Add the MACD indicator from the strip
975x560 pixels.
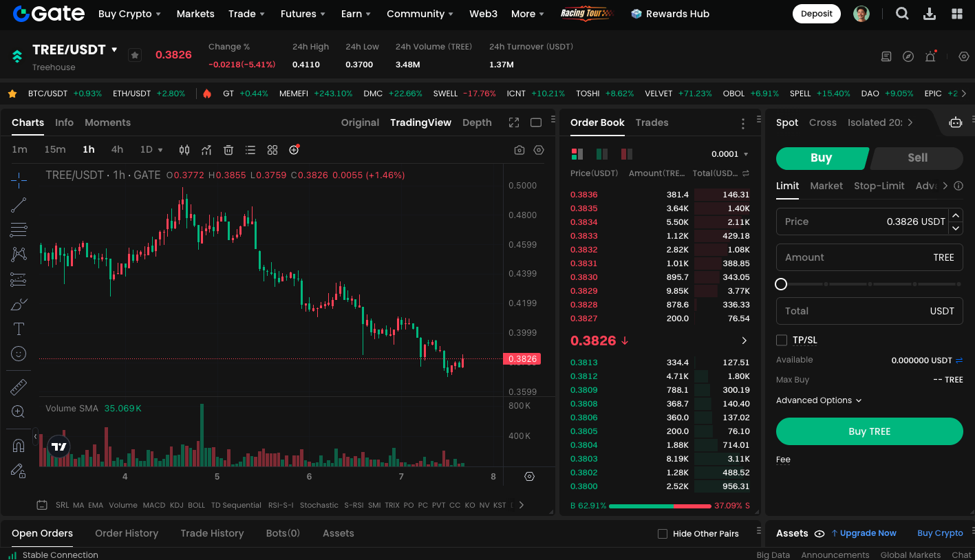tap(153, 505)
